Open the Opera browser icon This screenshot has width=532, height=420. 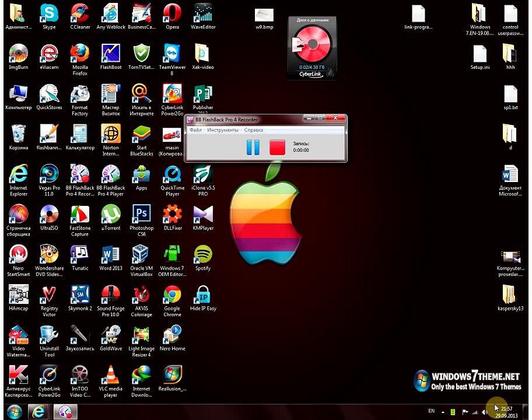pyautogui.click(x=172, y=16)
